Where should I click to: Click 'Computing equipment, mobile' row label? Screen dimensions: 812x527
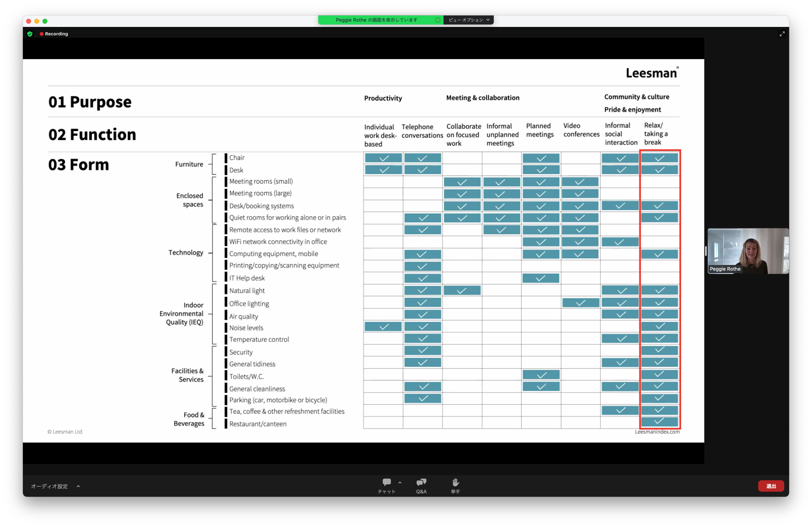pos(273,254)
